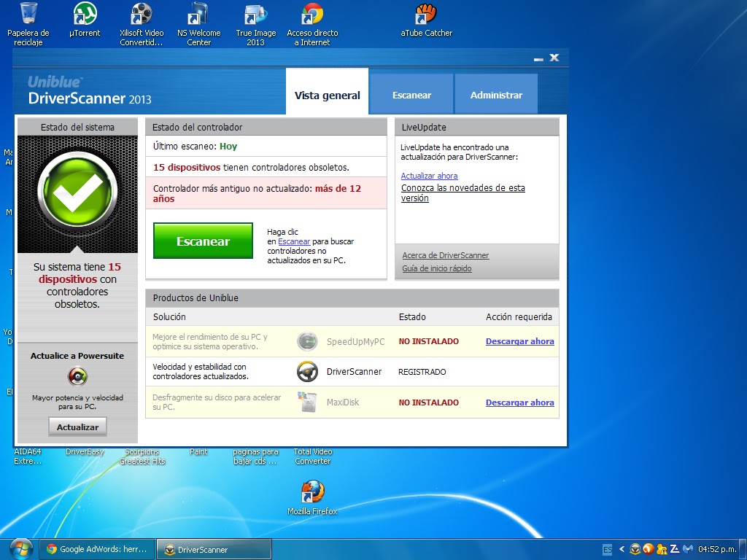Click NO INSTALADO status for SpeedUpMyPC

click(429, 341)
